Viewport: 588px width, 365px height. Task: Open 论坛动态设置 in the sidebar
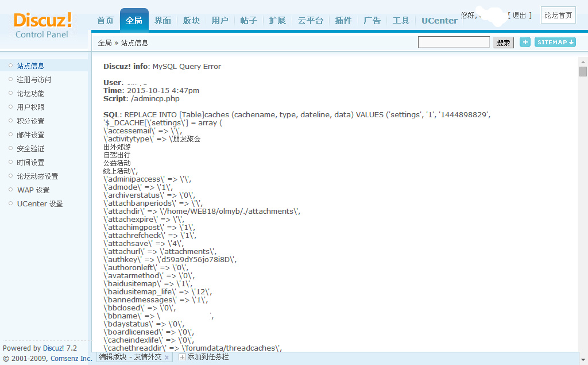coord(37,176)
